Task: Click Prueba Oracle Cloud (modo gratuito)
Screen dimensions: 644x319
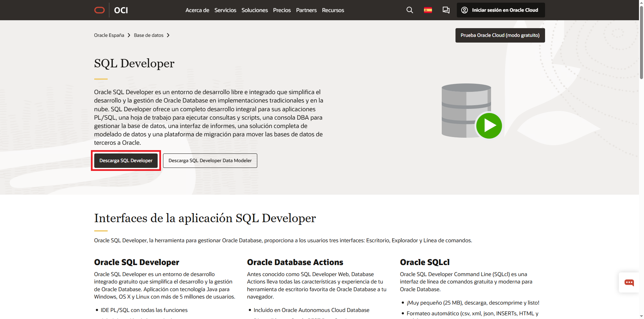Action: point(500,35)
